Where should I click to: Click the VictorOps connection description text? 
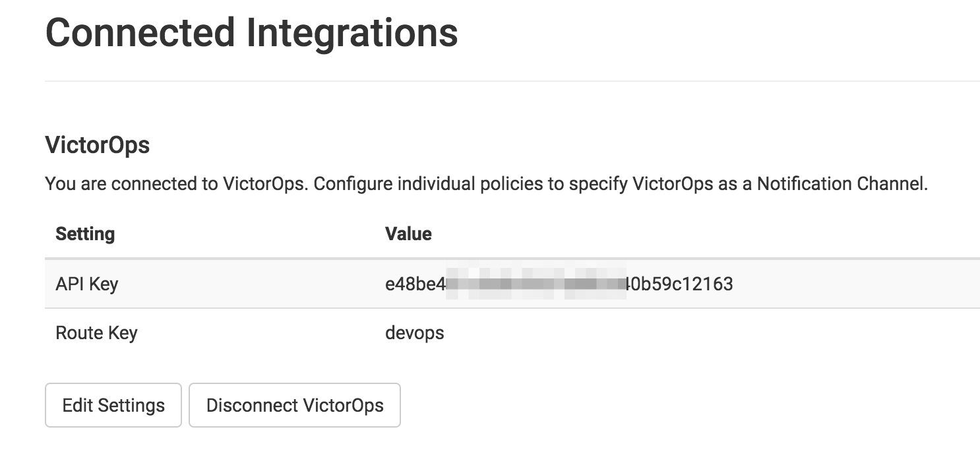click(x=485, y=183)
